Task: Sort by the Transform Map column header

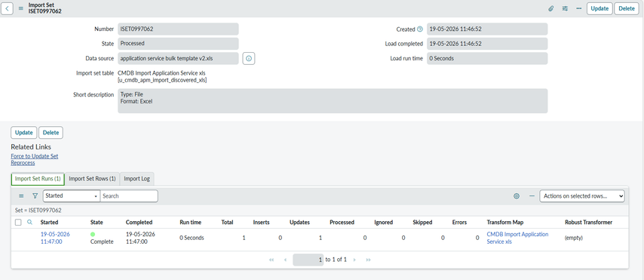Action: pos(504,222)
